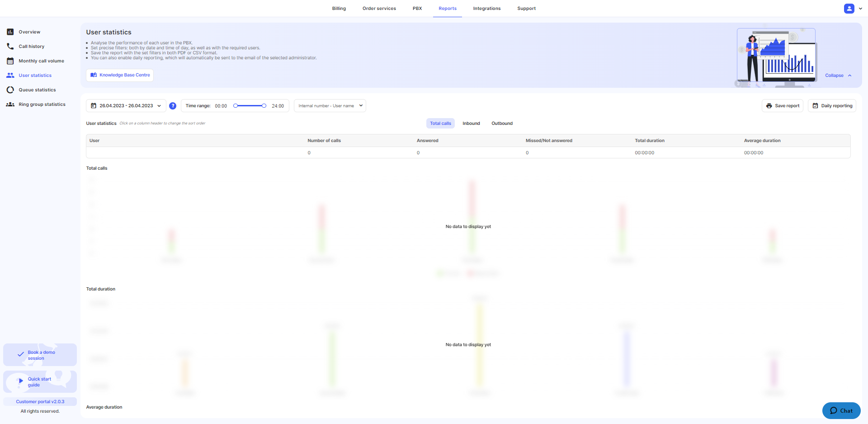868x424 pixels.
Task: Sort by Number of calls column
Action: coord(324,141)
